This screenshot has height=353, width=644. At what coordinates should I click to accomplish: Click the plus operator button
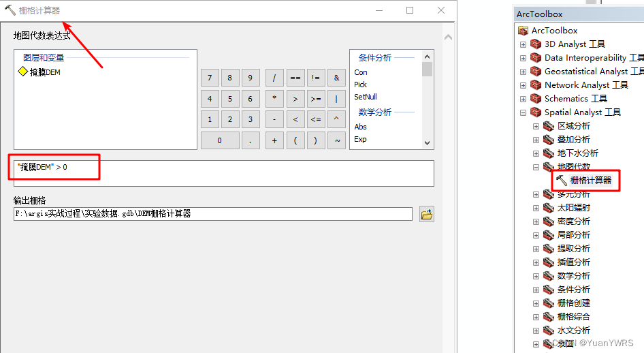point(274,140)
